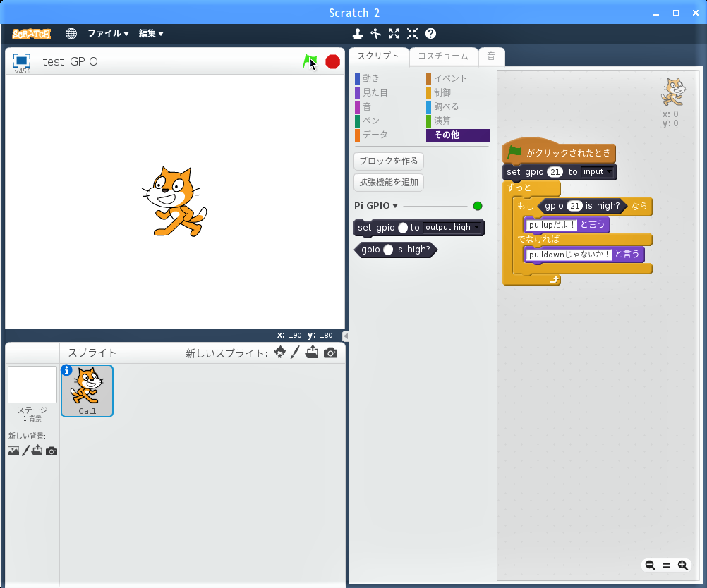707x588 pixels.
Task: Open input dropdown in script block
Action: (598, 171)
